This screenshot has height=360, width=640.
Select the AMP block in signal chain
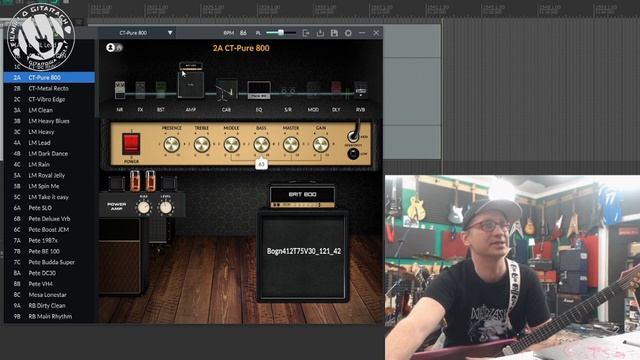(191, 80)
